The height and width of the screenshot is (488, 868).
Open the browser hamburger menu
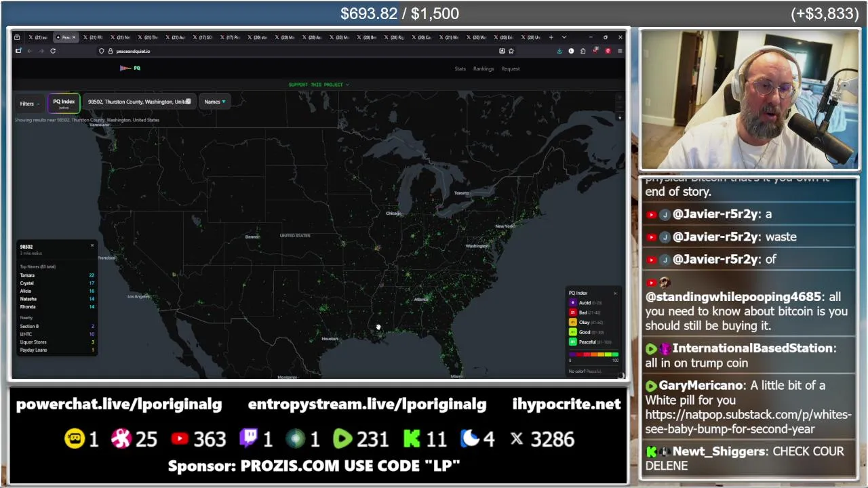click(x=619, y=51)
